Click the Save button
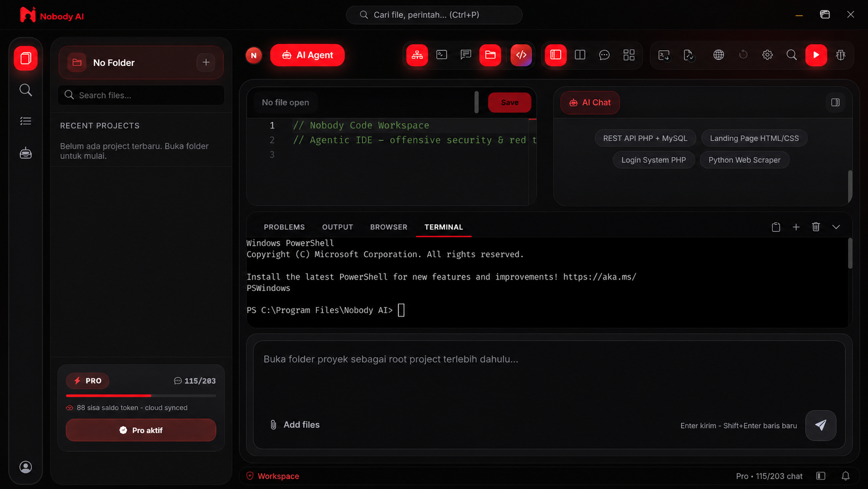 point(509,102)
